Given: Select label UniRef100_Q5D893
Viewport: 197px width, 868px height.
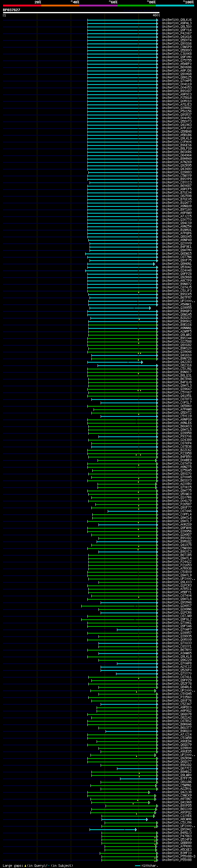Looking at the screenshot, I should click(177, 50).
